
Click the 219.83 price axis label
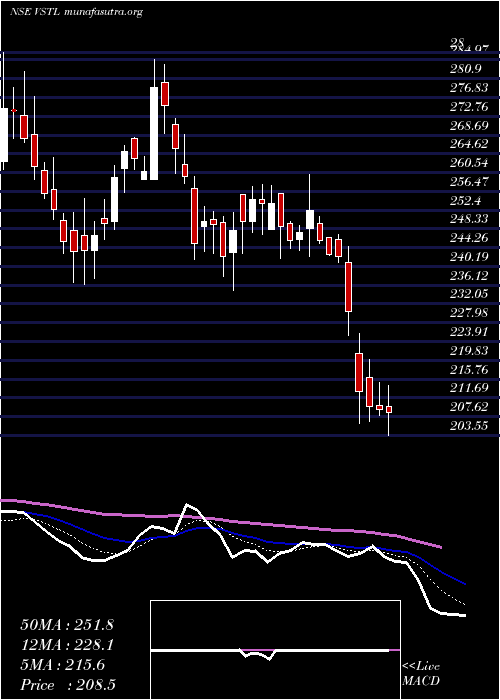pos(469,351)
